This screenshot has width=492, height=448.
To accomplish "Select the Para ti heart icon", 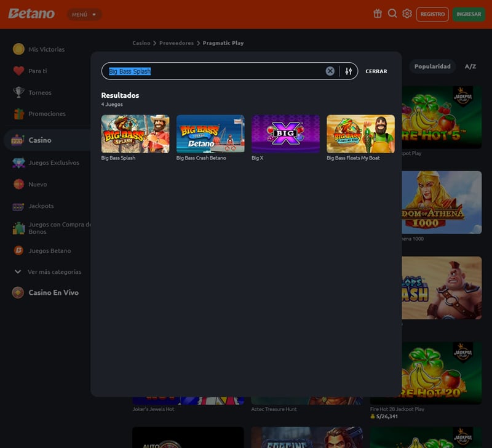I will click(x=18, y=71).
